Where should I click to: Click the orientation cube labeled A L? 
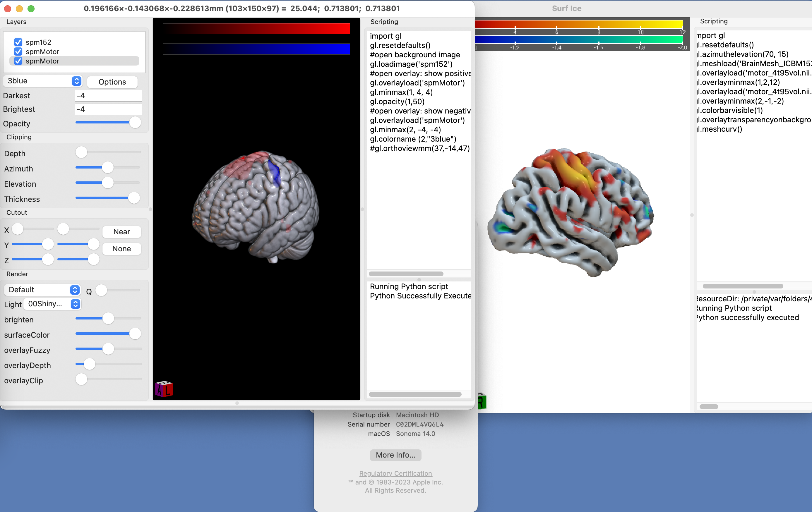pos(164,389)
